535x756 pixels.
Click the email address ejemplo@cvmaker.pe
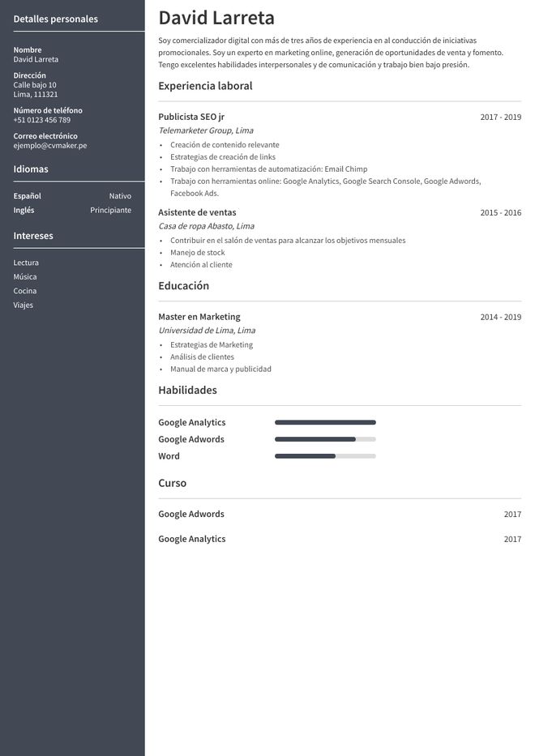(x=50, y=146)
